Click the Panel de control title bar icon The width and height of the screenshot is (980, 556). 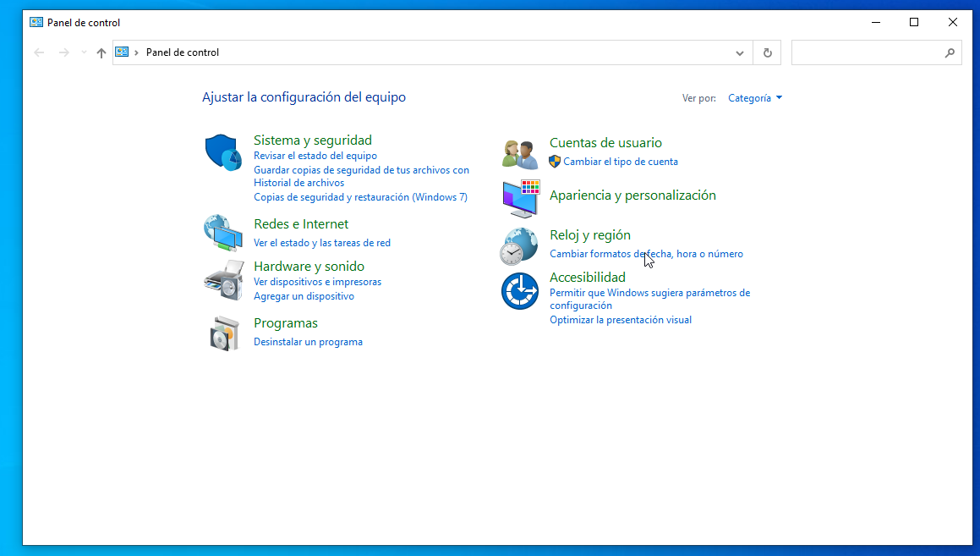[x=36, y=23]
